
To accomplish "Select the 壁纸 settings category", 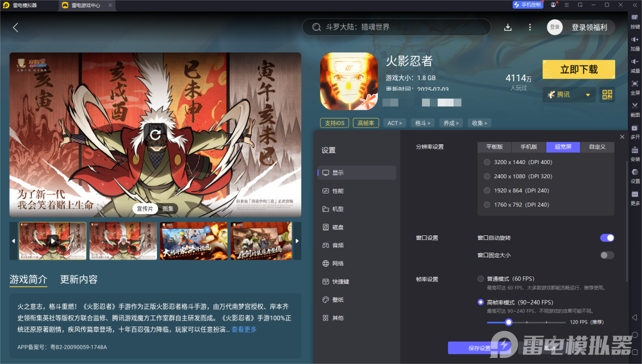I will pyautogui.click(x=357, y=300).
